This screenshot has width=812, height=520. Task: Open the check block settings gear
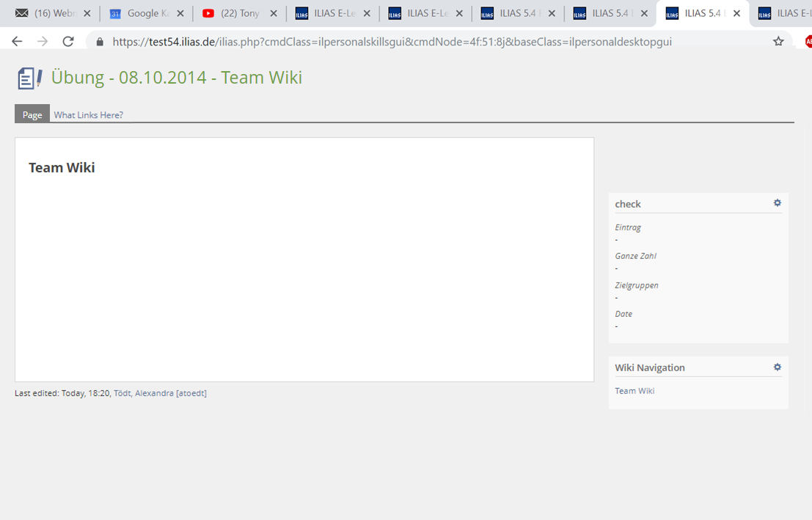point(777,203)
